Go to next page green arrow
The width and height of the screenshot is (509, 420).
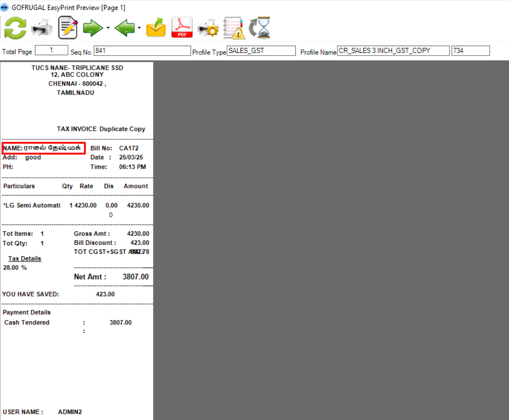tap(93, 28)
